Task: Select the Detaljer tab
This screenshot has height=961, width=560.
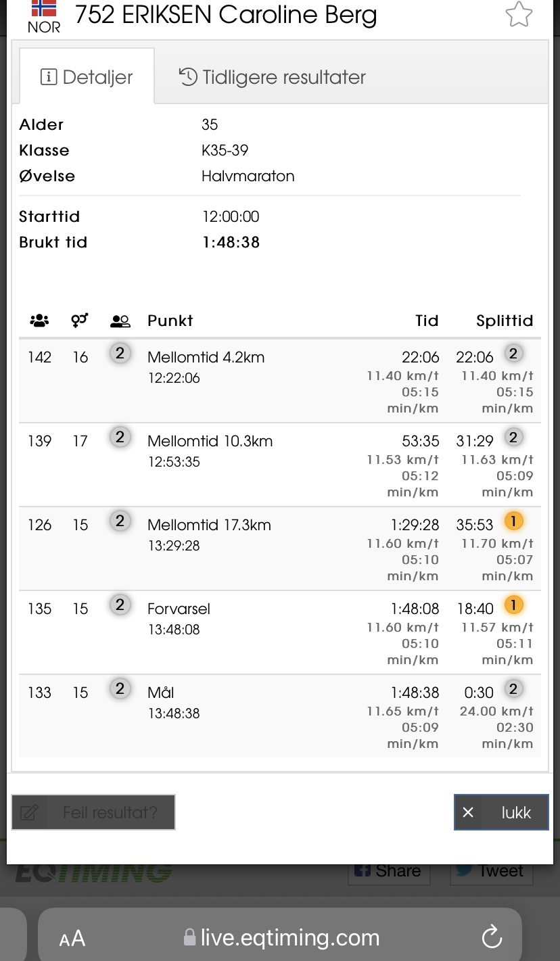Action: [87, 77]
